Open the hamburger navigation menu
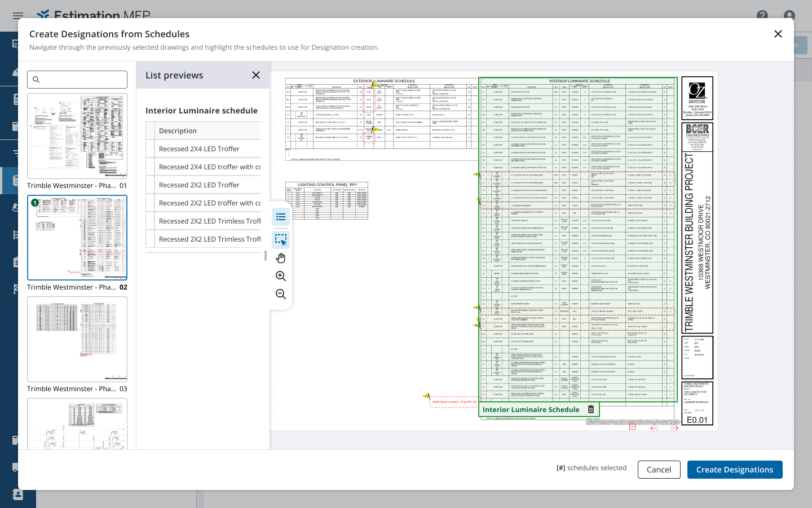Viewport: 812px width, 508px height. click(19, 16)
